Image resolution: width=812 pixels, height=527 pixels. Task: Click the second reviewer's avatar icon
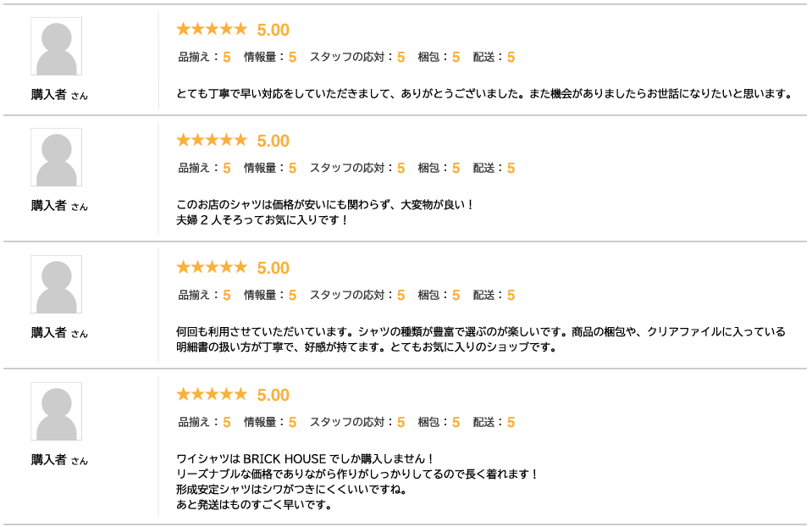56,158
